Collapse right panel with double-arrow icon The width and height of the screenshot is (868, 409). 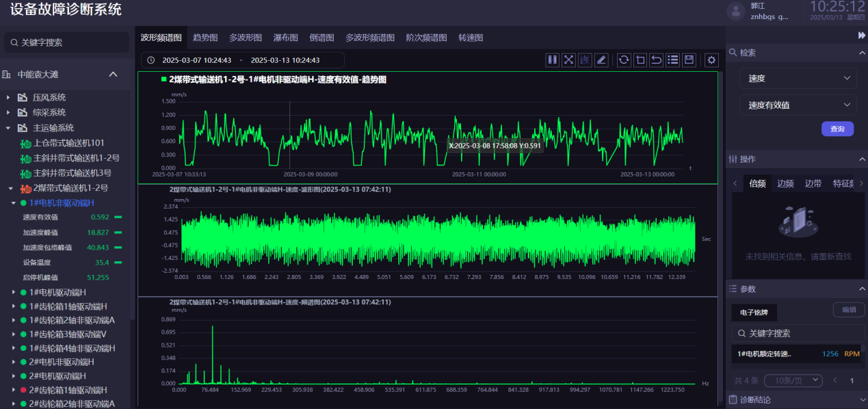[862, 35]
